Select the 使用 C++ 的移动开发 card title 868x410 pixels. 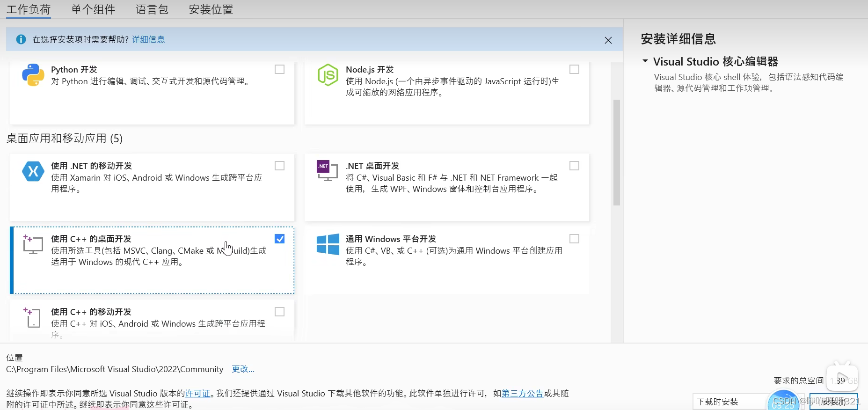[x=91, y=312]
